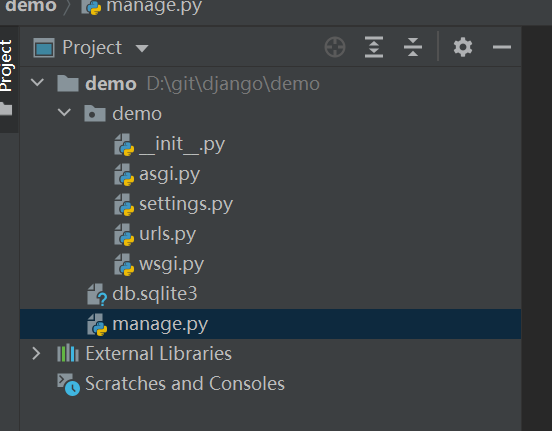Select Scratches and Consoles row
The image size is (552, 431).
(x=270, y=383)
